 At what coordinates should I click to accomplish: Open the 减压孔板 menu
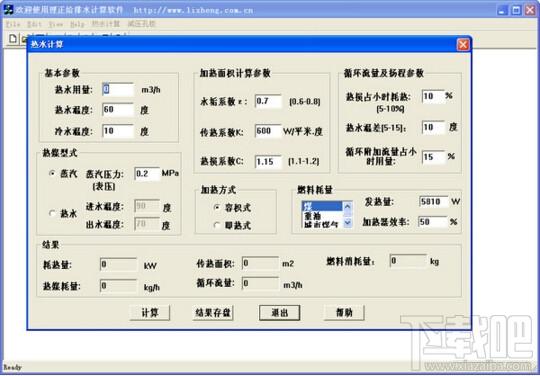coord(142,24)
